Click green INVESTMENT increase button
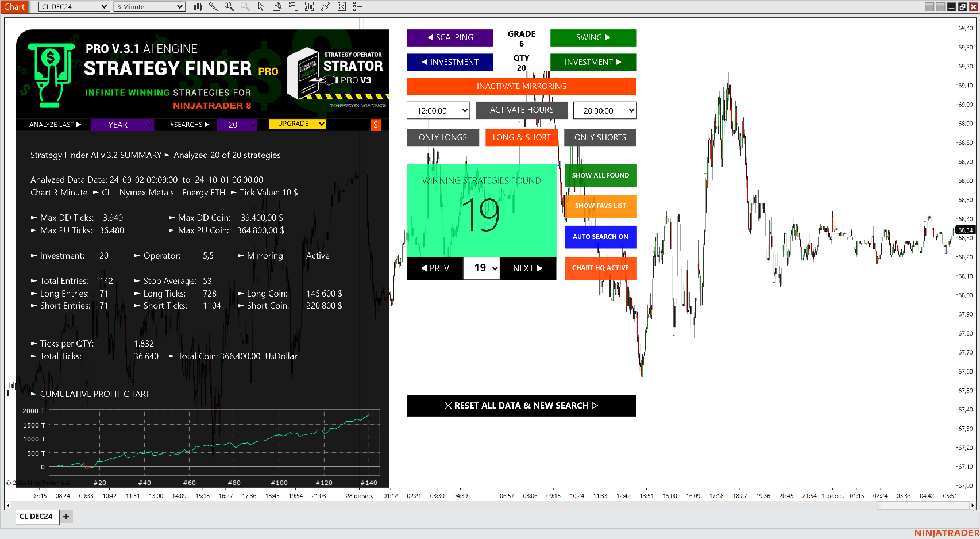The width and height of the screenshot is (980, 539). pyautogui.click(x=593, y=62)
